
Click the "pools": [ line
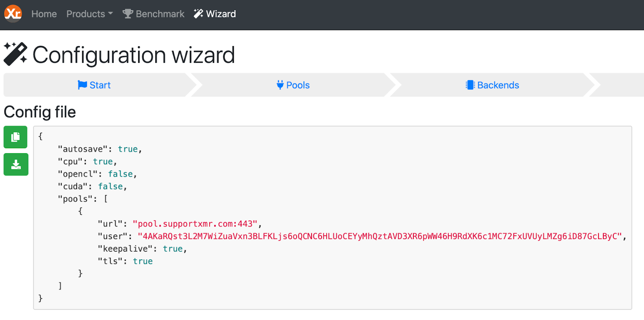(x=83, y=199)
